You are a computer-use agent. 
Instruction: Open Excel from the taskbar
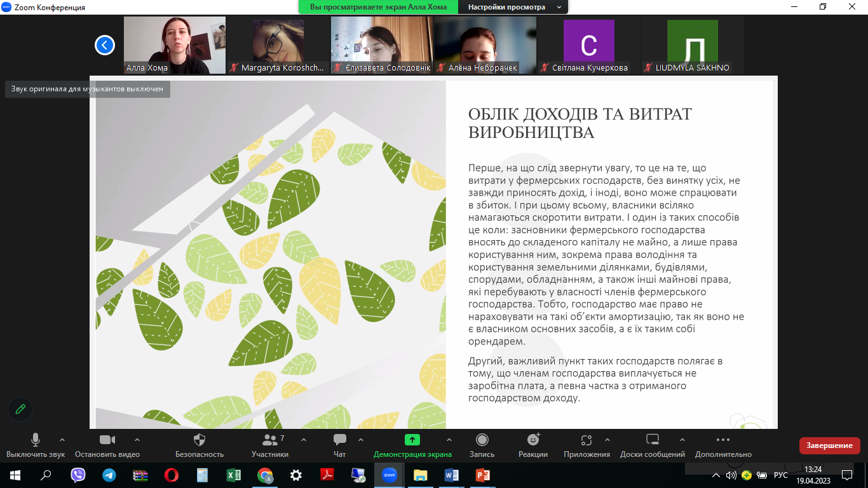234,475
